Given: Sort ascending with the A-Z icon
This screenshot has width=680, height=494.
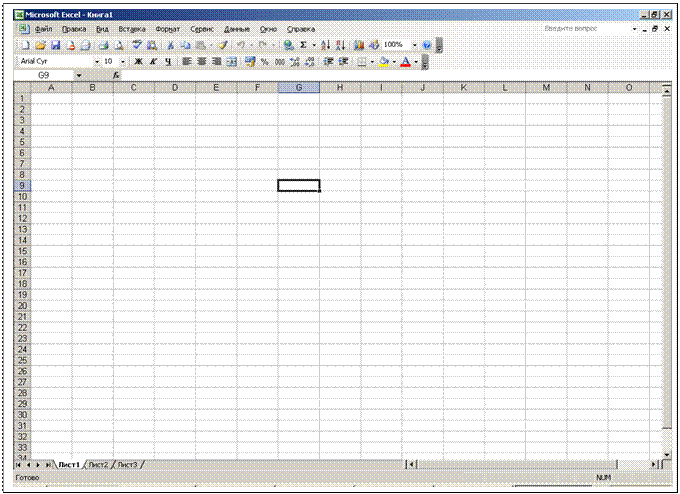Looking at the screenshot, I should tap(325, 45).
